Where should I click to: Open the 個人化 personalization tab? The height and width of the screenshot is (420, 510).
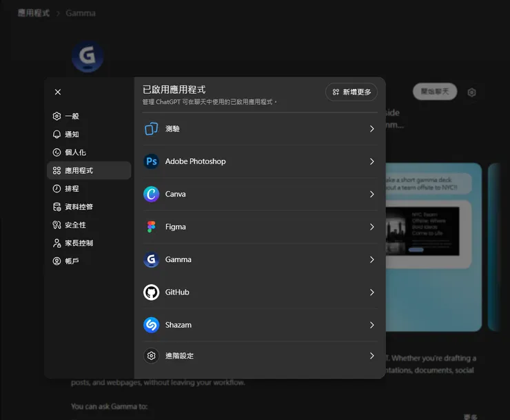[89, 152]
